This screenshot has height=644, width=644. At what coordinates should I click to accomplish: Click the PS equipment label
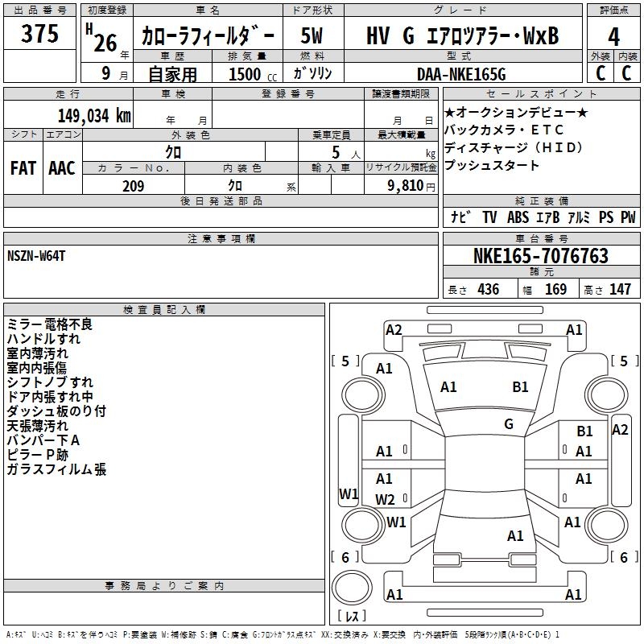[x=606, y=217]
